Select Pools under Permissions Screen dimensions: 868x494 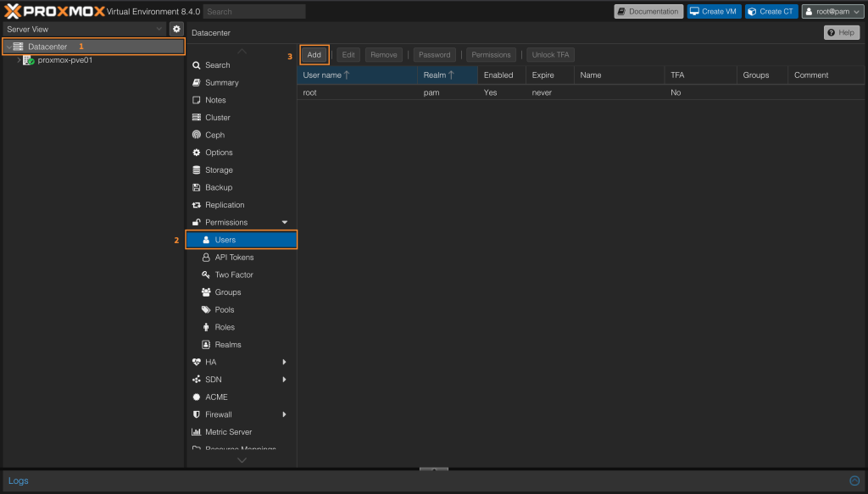224,310
